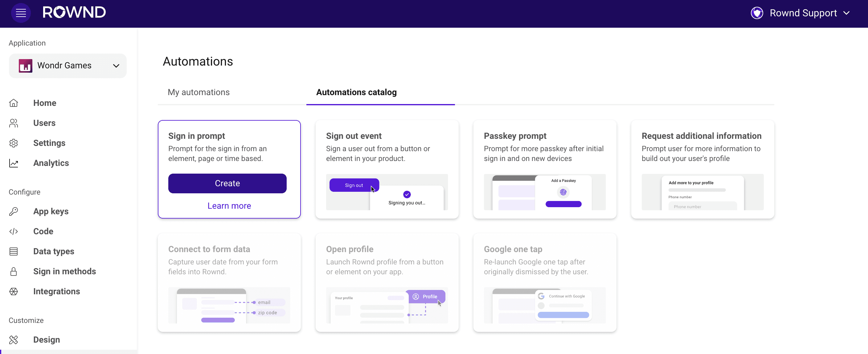Click the Data types navigation item
868x354 pixels.
coord(54,251)
